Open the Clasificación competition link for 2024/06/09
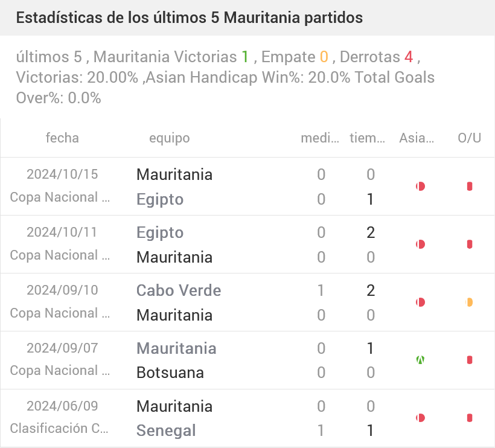This screenshot has height=448, width=495. pyautogui.click(x=59, y=429)
